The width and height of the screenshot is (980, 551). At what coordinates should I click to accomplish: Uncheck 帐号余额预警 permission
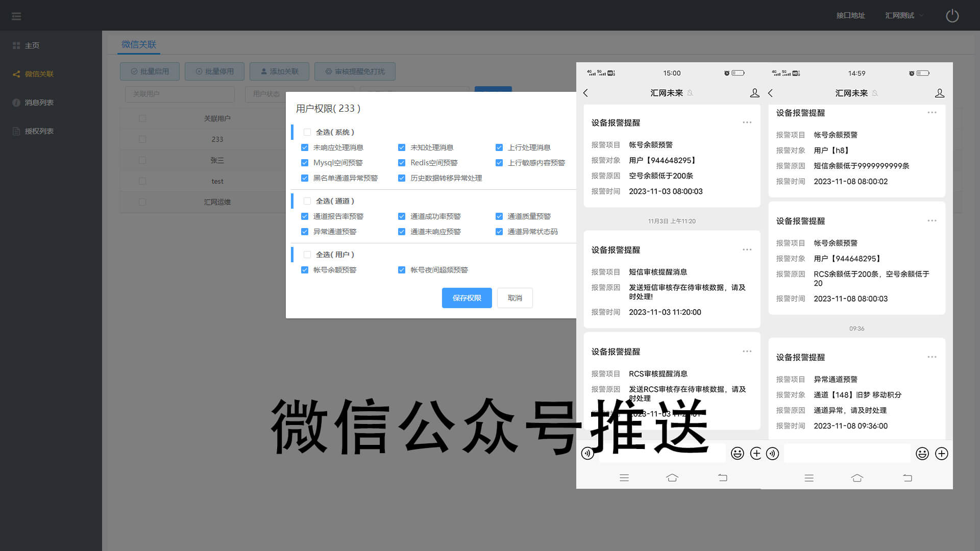pyautogui.click(x=305, y=270)
